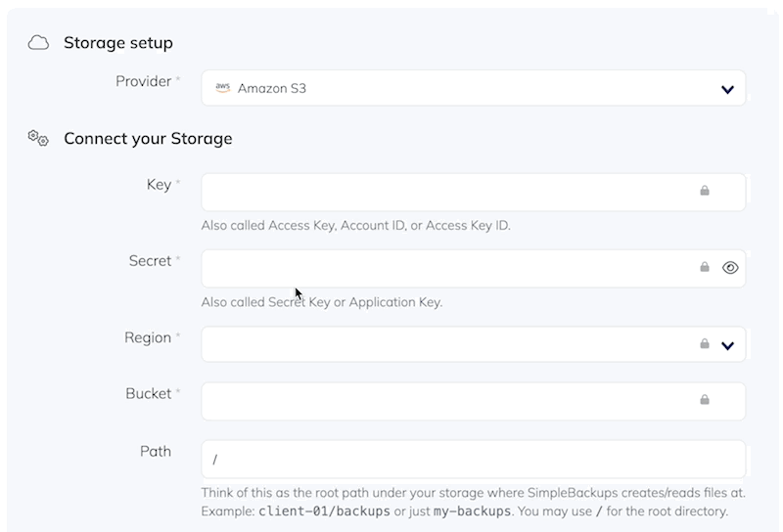The width and height of the screenshot is (783, 532).
Task: Click the AWS logo in Provider field
Action: click(223, 88)
